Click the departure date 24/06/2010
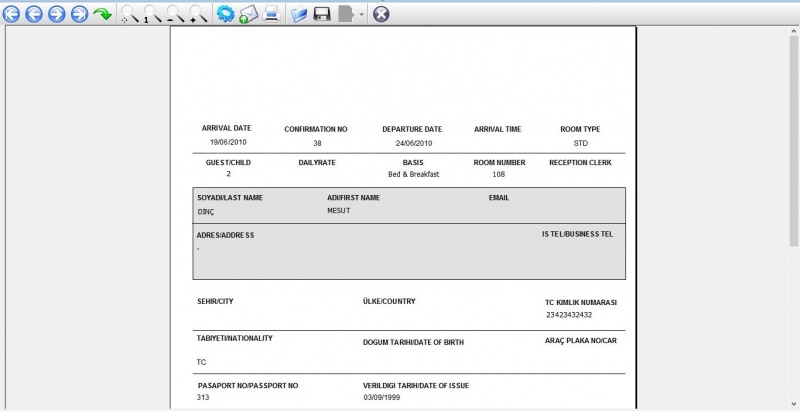This screenshot has height=411, width=800. (x=414, y=143)
